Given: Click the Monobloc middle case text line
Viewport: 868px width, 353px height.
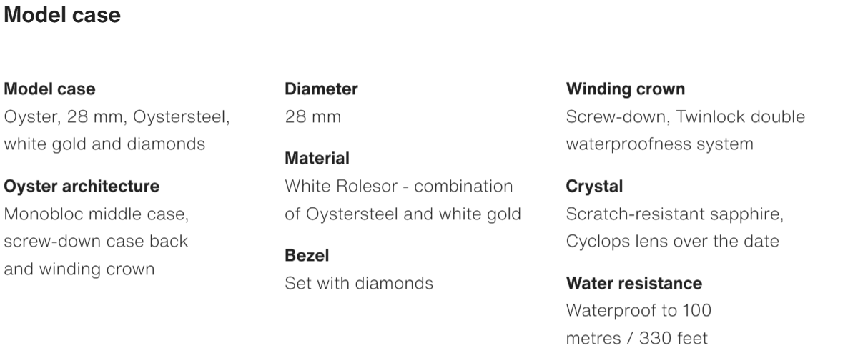Looking at the screenshot, I should click(96, 214).
